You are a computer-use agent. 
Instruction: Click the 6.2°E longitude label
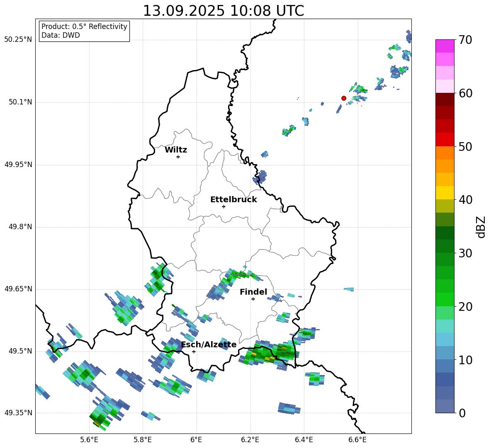[250, 440]
